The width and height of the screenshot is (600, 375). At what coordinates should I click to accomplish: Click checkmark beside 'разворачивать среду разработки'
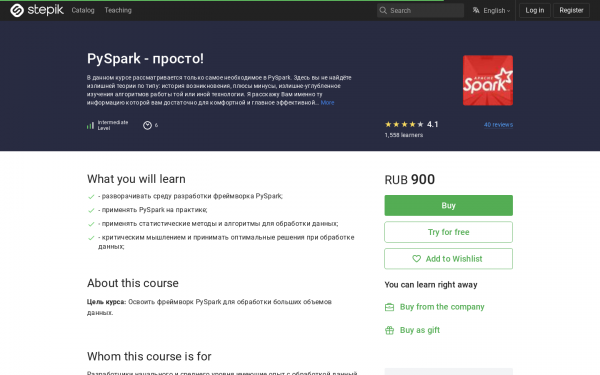pyautogui.click(x=91, y=197)
